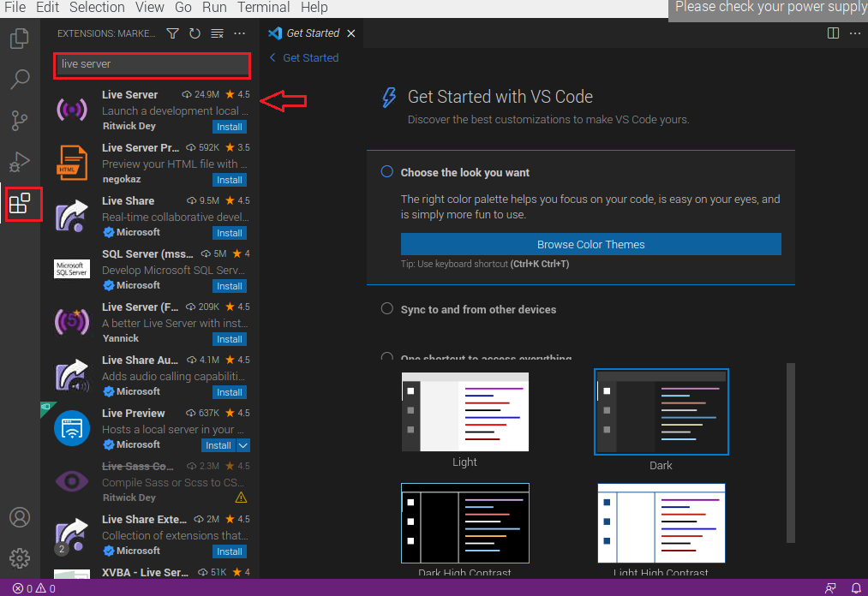Image resolution: width=868 pixels, height=596 pixels.
Task: Select the Choose the look you want radio
Action: pyautogui.click(x=387, y=172)
